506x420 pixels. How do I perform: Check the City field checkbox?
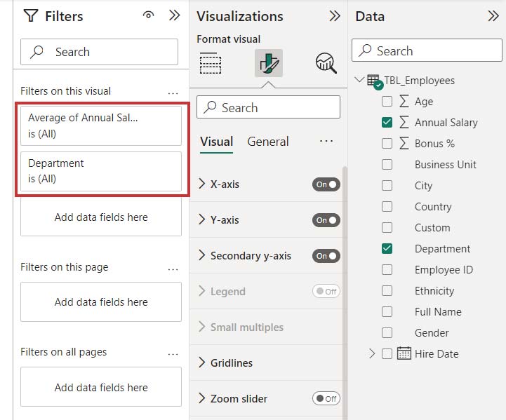(387, 185)
